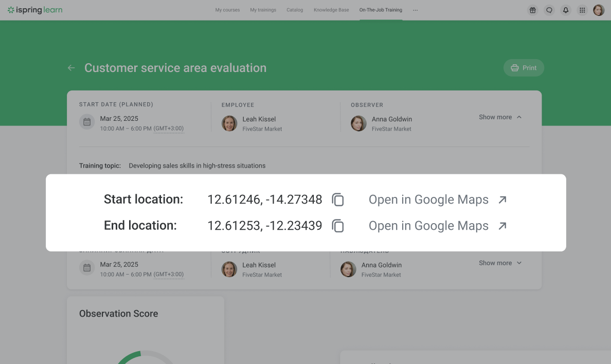Click Anna Goldwin's avatar in lower card
Viewport: 611px width, 364px height.
click(x=348, y=269)
